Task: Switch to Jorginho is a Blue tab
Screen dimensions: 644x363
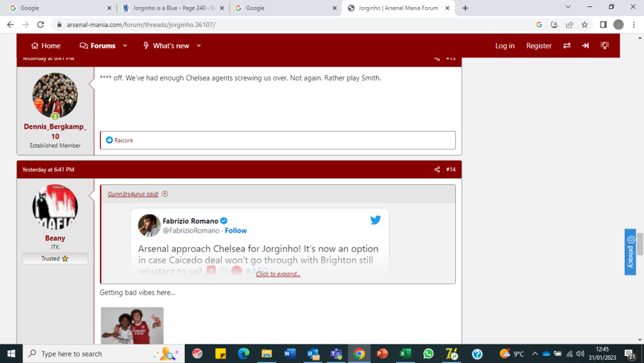Action: [173, 8]
